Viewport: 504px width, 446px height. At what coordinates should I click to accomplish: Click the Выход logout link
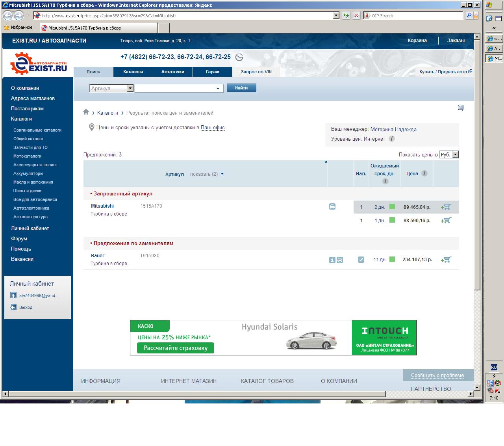(26, 307)
